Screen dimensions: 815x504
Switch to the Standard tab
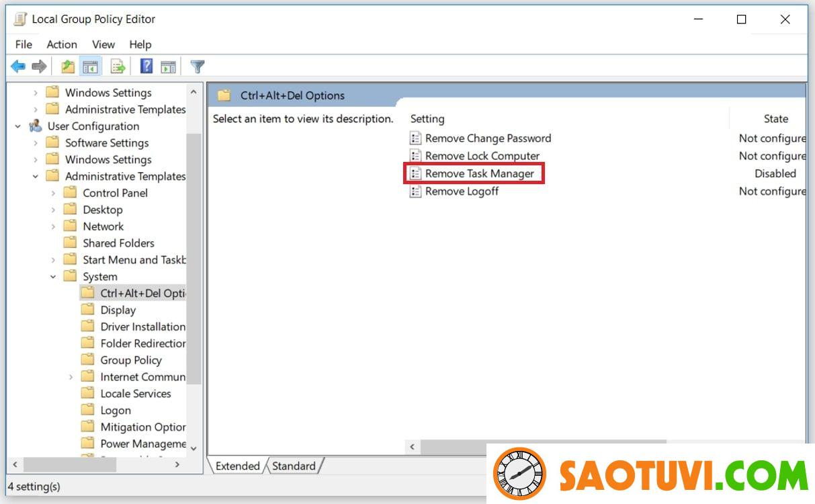point(294,466)
